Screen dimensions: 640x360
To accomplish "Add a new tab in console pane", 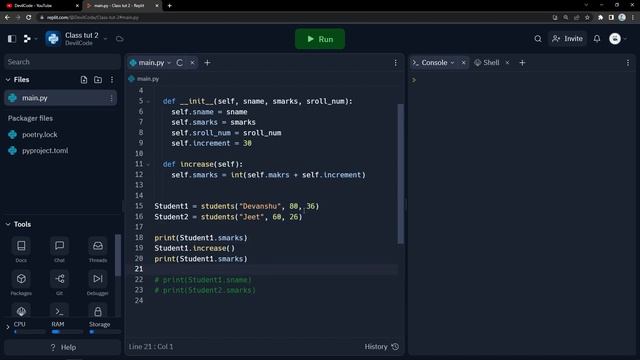I will coord(522,62).
